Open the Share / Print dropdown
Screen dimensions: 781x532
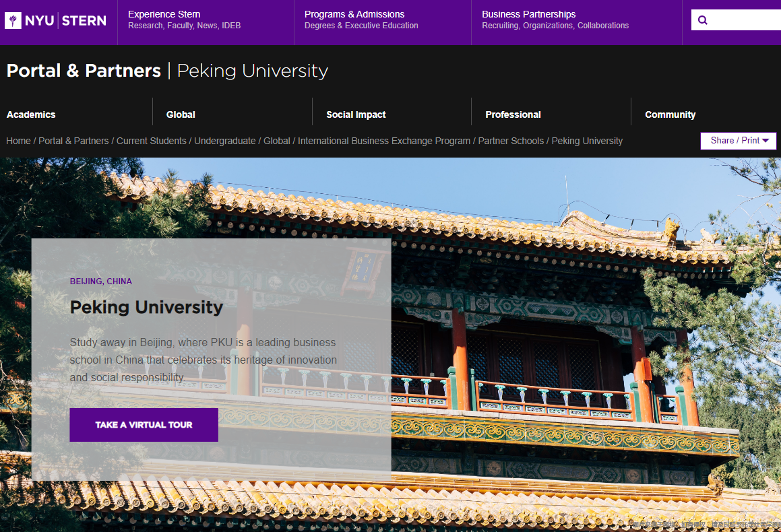click(731, 141)
